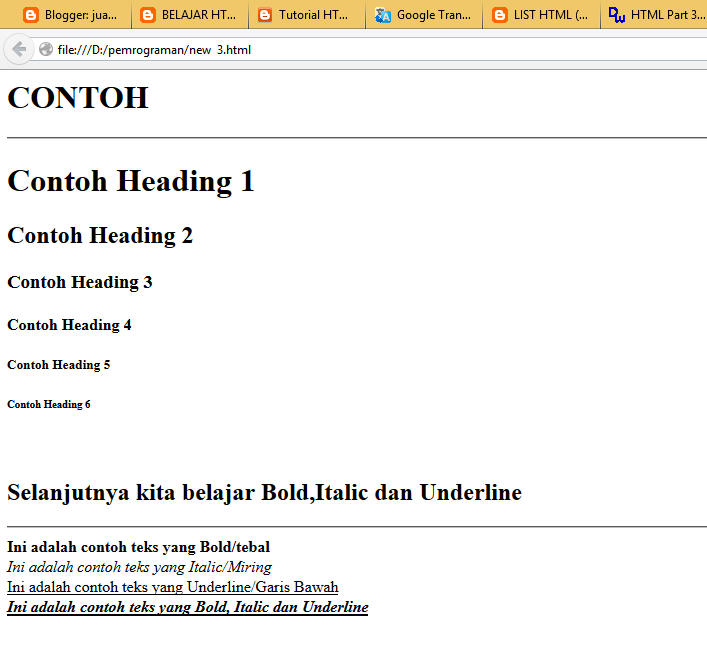The height and width of the screenshot is (653, 707).
Task: Click the Contoh Heading 3 text
Action: tap(80, 282)
